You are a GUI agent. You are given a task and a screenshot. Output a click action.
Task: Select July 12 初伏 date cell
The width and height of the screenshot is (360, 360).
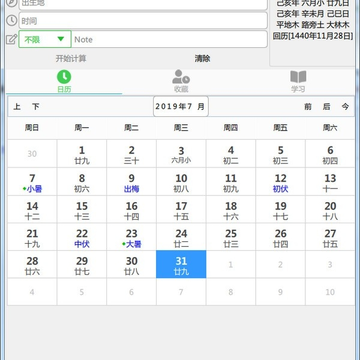[x=280, y=182]
